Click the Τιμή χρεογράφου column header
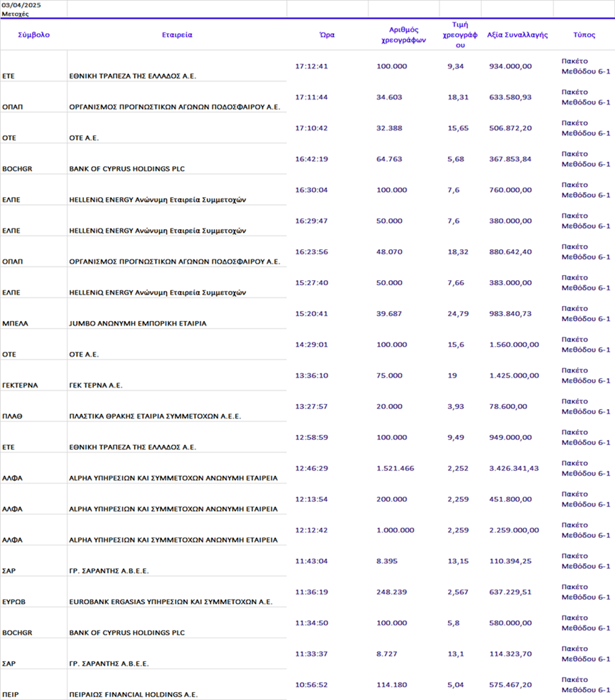This screenshot has width=615, height=700. pyautogui.click(x=460, y=35)
